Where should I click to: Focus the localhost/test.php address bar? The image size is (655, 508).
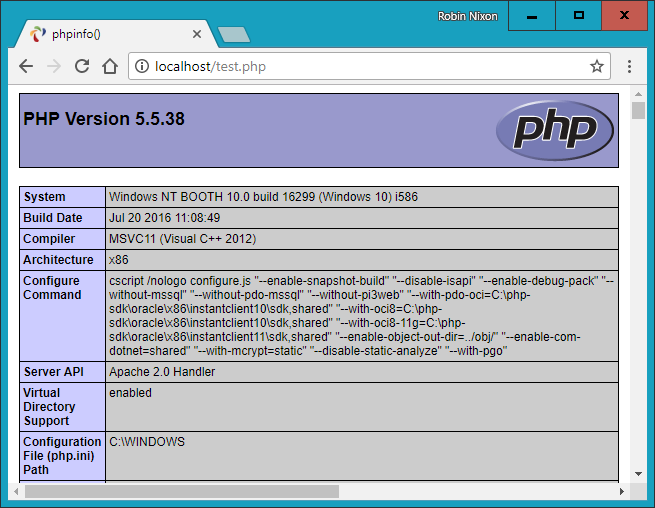pyautogui.click(x=369, y=66)
